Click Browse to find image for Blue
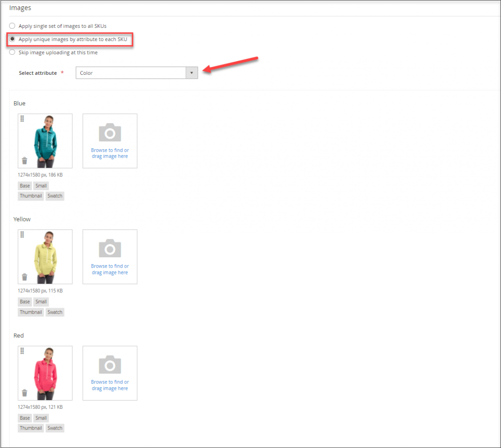The height and width of the screenshot is (448, 501). (110, 153)
